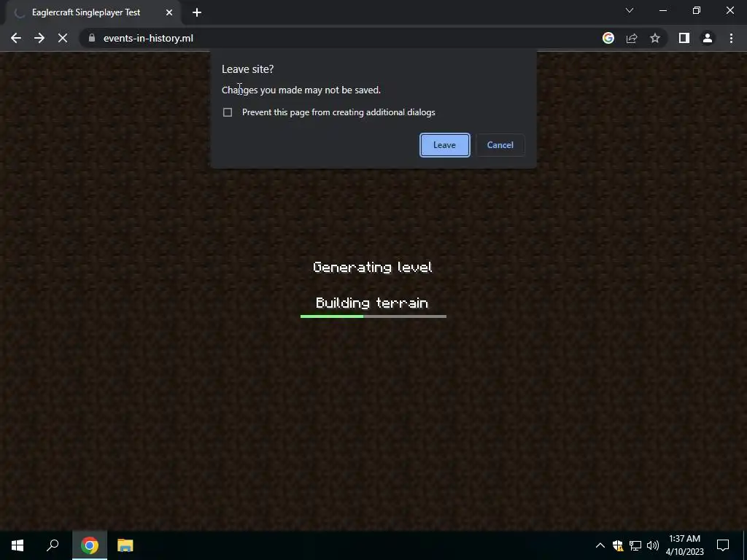Open Chrome's three-dot menu

(731, 38)
